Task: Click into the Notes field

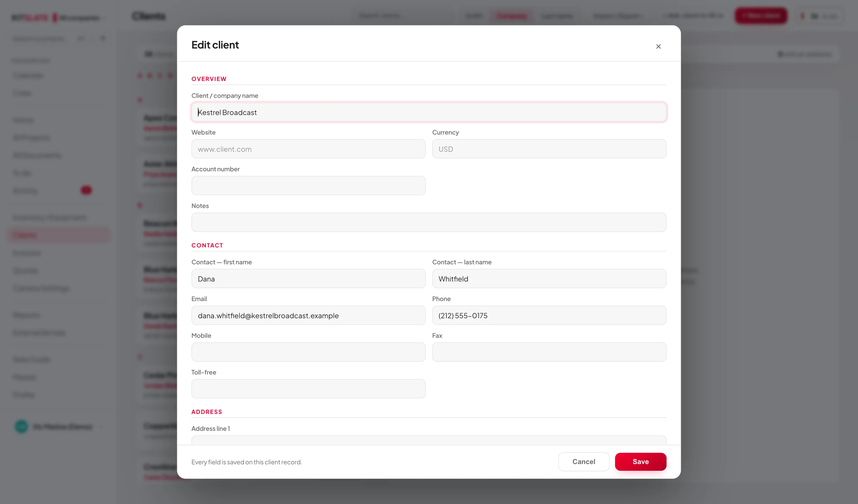Action: pyautogui.click(x=429, y=222)
